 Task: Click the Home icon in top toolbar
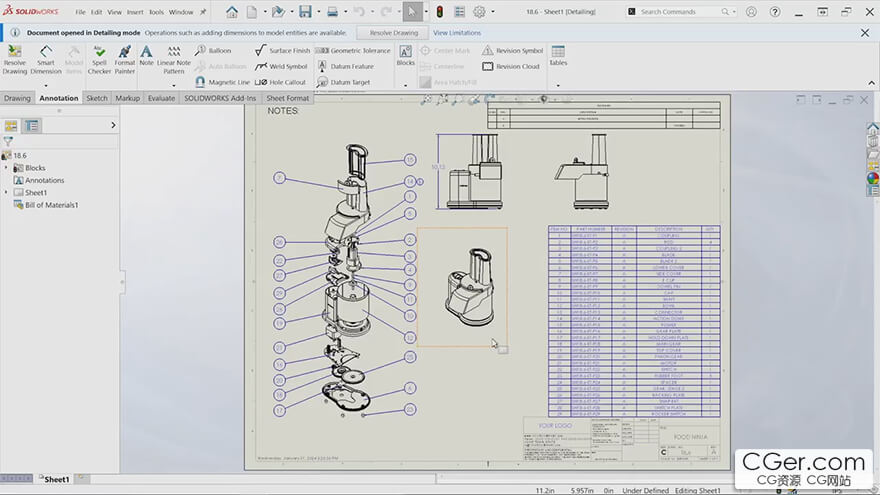[231, 11]
